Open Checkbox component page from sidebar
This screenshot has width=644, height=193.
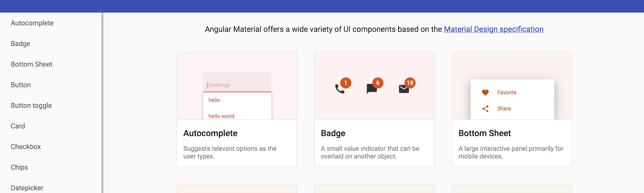tap(26, 147)
